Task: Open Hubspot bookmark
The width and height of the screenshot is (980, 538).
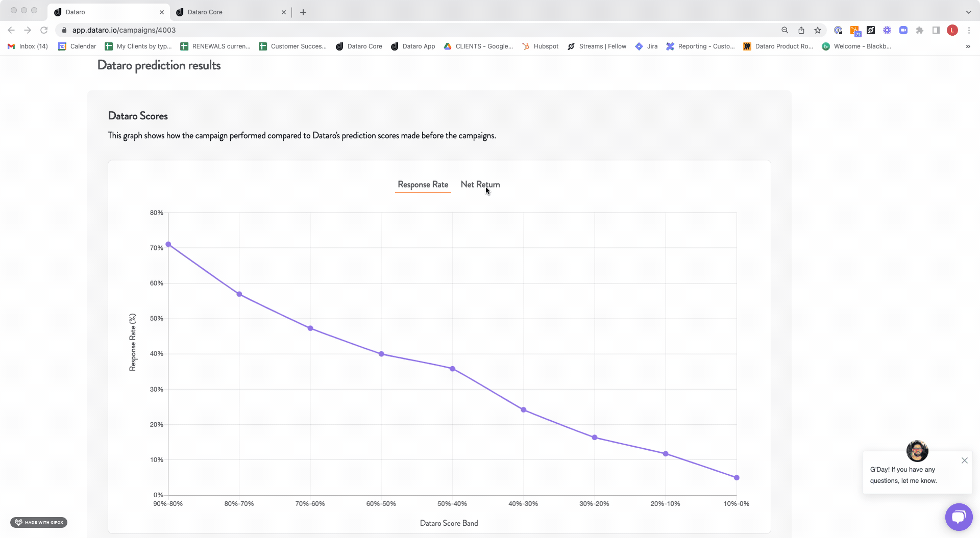Action: 540,46
